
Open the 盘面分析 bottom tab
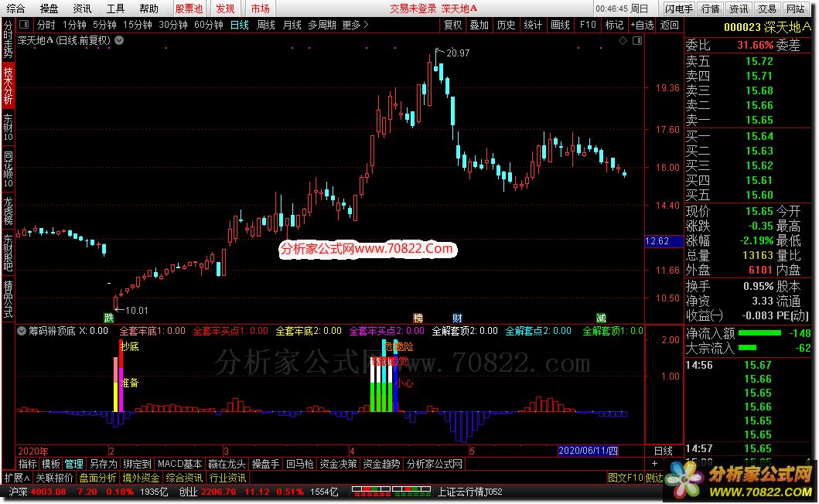tap(97, 478)
